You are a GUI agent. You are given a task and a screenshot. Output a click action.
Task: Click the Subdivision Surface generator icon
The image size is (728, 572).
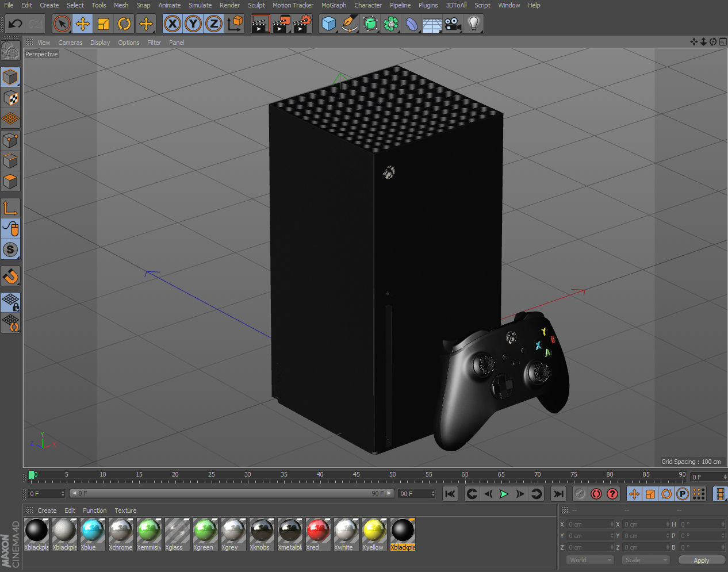(370, 24)
